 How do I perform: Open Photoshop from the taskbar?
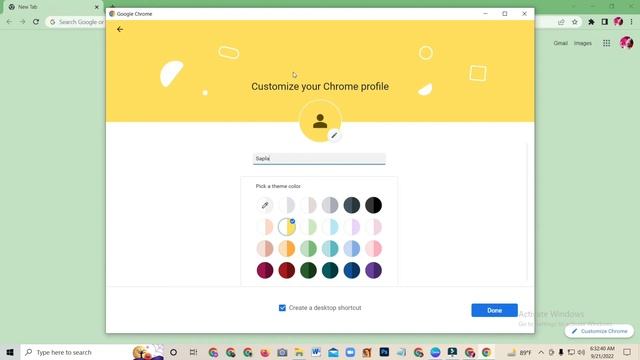(x=384, y=352)
